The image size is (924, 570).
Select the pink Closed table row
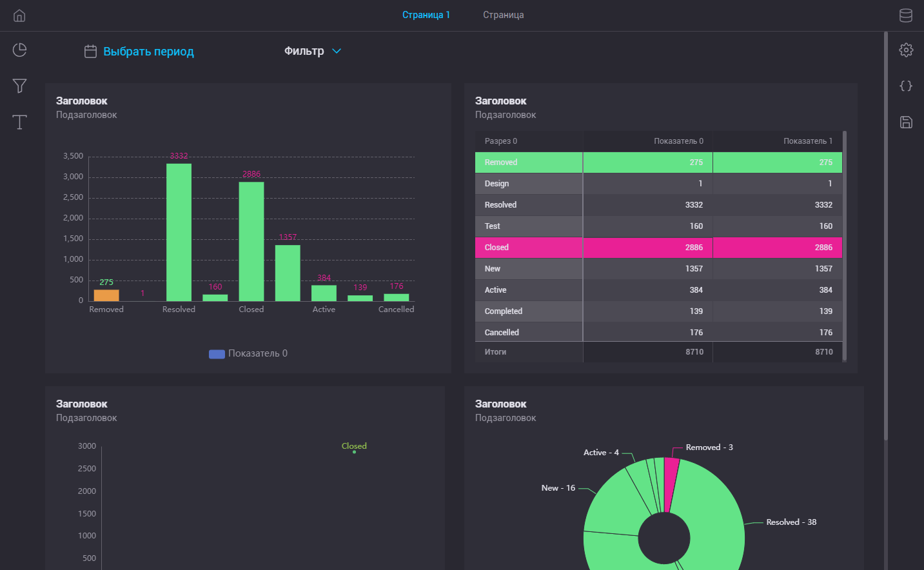pos(658,248)
